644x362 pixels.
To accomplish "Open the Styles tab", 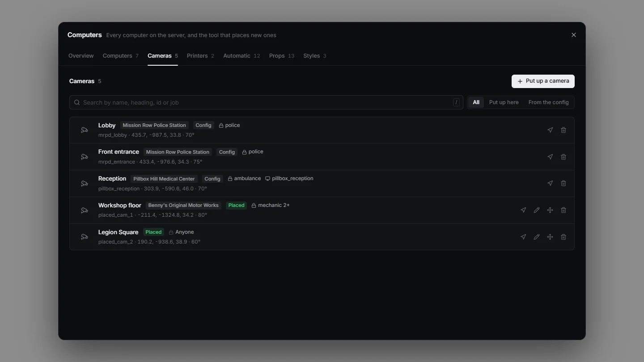I will (x=315, y=56).
